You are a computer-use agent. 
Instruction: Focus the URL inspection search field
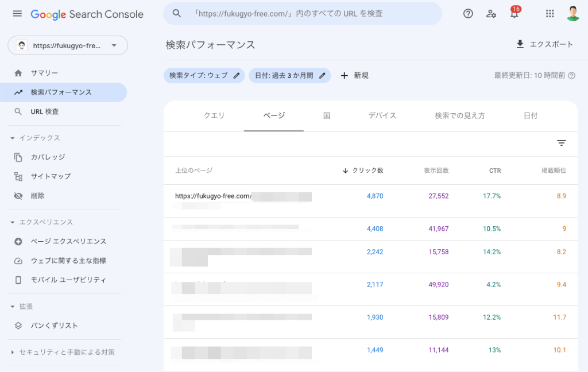click(303, 14)
